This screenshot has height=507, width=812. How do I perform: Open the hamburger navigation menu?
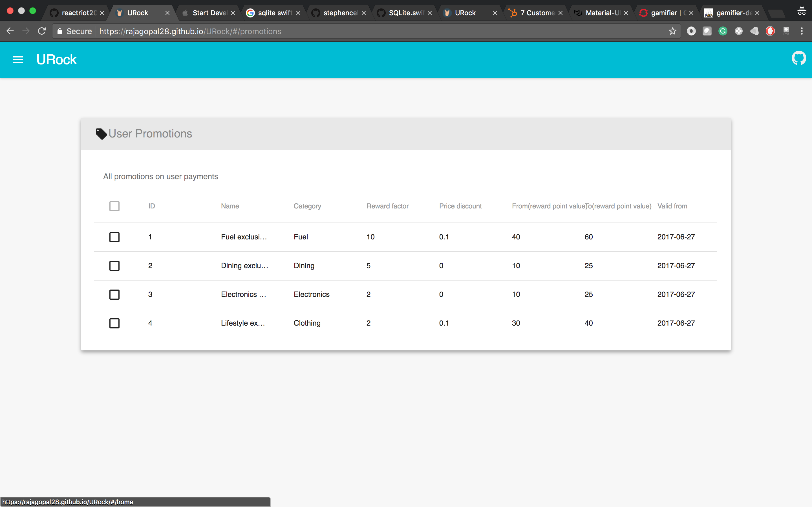(18, 60)
